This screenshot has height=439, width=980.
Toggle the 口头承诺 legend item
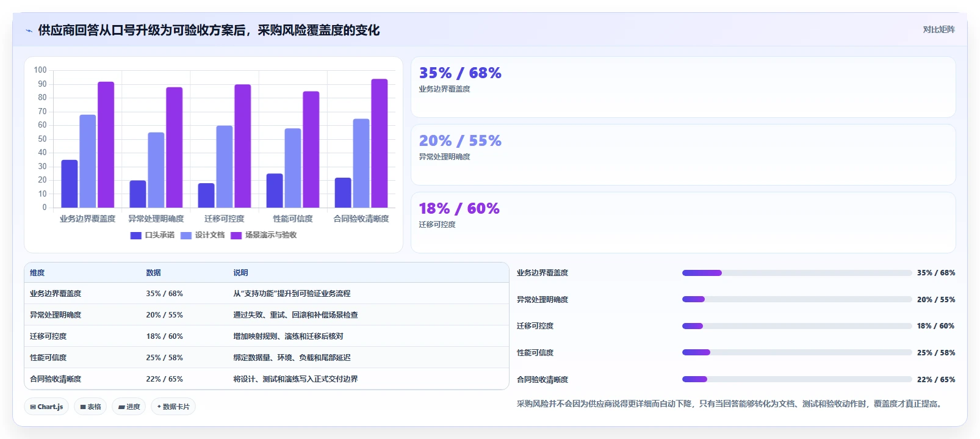coord(153,235)
